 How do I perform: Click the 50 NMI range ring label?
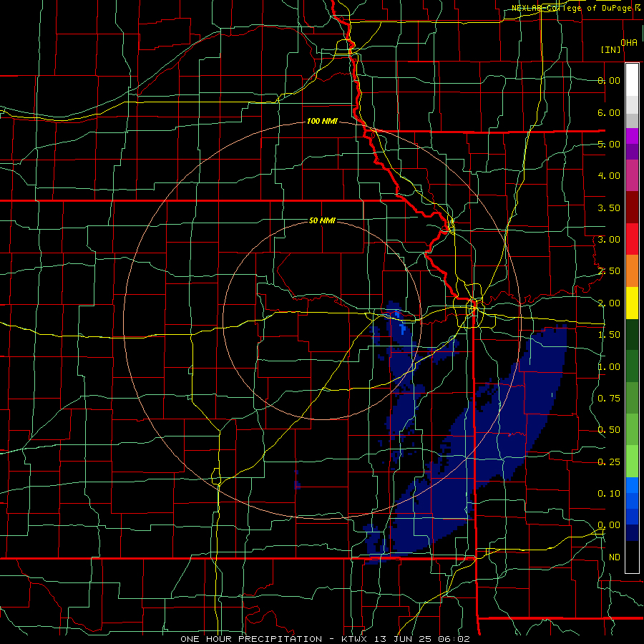322,221
